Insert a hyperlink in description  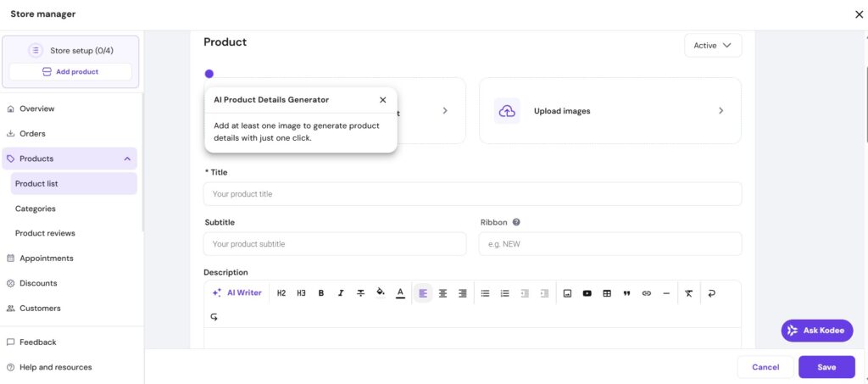(647, 293)
